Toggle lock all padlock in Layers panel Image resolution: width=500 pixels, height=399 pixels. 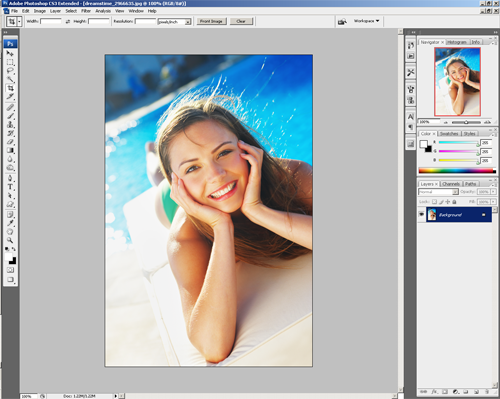(454, 202)
